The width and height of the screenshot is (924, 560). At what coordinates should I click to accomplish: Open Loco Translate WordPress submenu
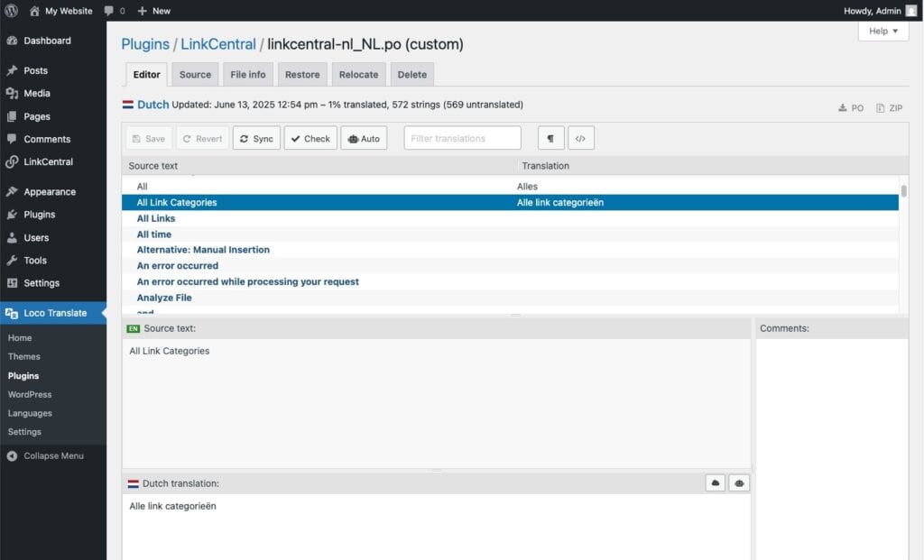(x=30, y=395)
